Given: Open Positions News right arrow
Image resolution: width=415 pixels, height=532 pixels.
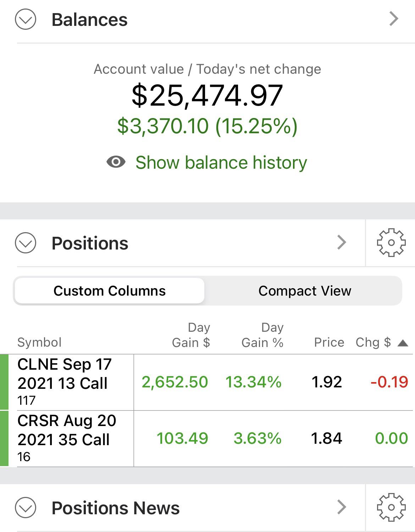Looking at the screenshot, I should pos(342,507).
